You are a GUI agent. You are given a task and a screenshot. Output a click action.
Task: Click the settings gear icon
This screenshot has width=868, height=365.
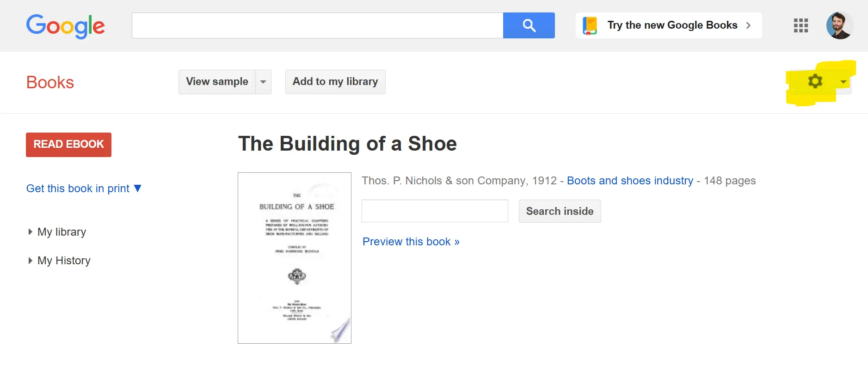tap(815, 81)
